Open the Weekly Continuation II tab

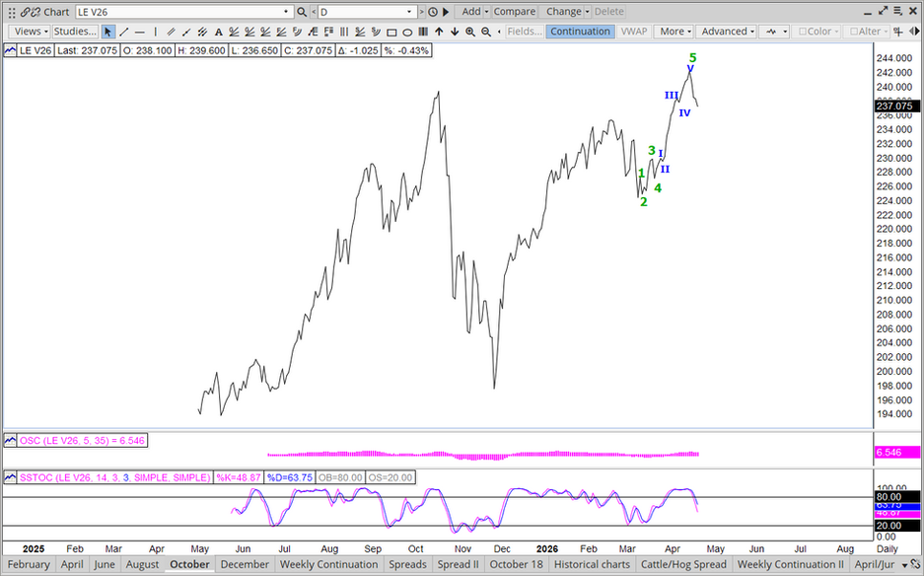pos(790,565)
